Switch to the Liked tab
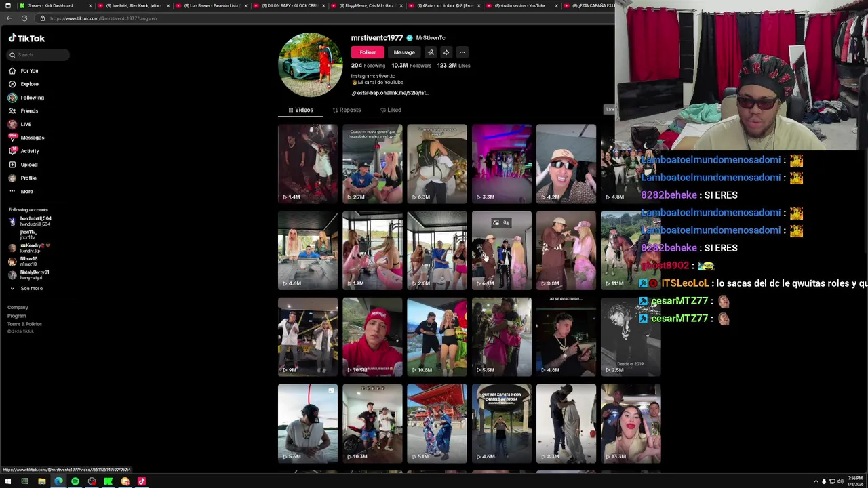Image resolution: width=868 pixels, height=488 pixels. tap(391, 110)
